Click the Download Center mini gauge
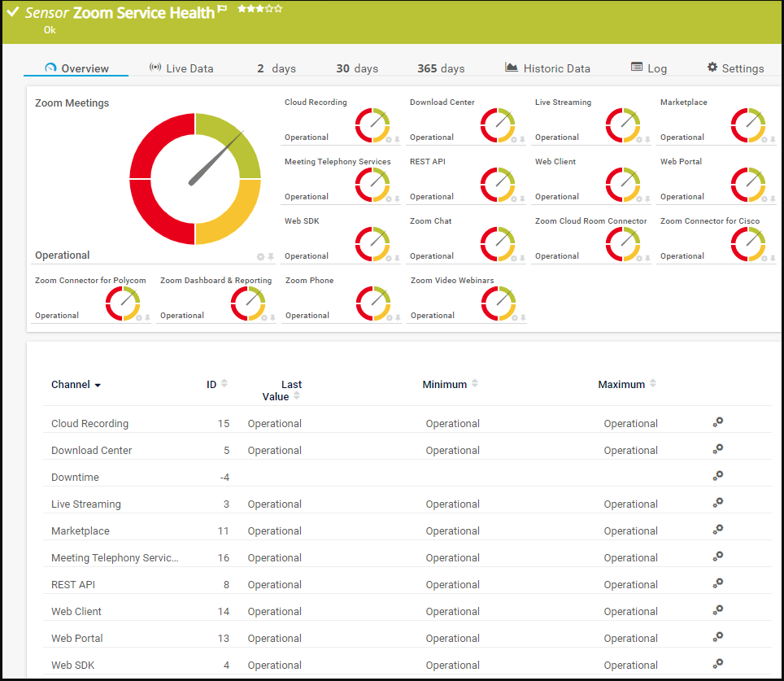The image size is (784, 681). [498, 125]
